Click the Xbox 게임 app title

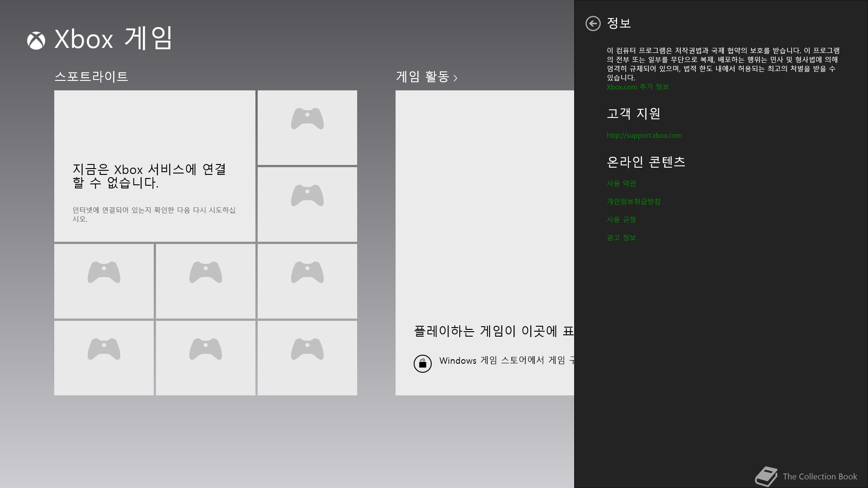(113, 39)
